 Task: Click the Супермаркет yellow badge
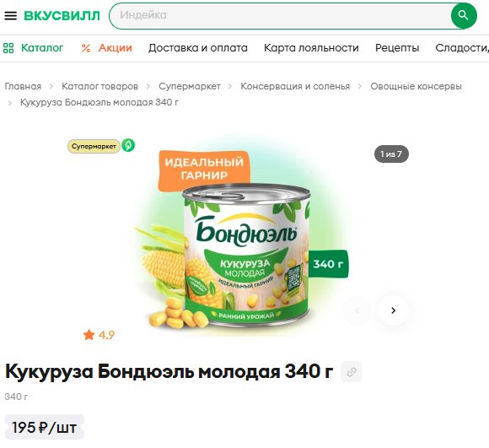pyautogui.click(x=94, y=146)
